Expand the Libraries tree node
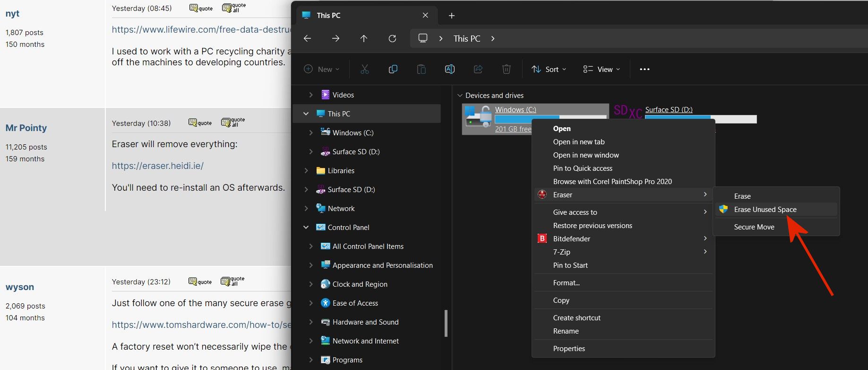The image size is (868, 370). [306, 170]
